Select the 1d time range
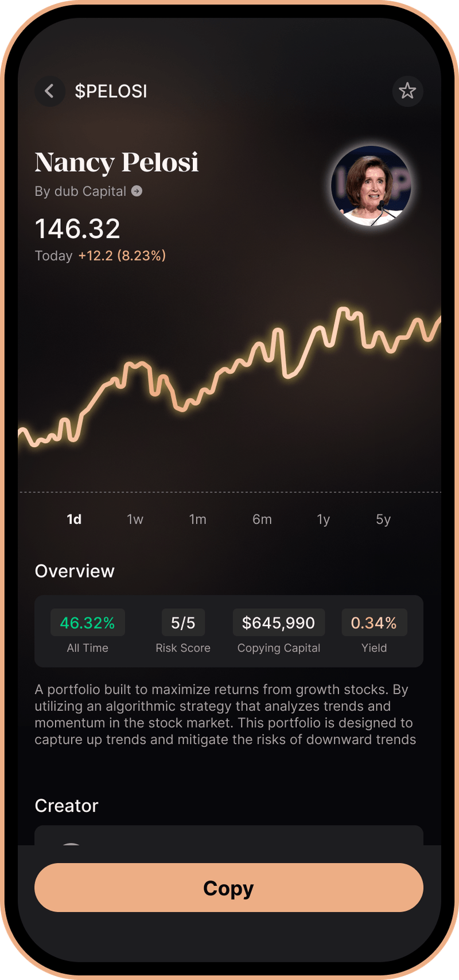The width and height of the screenshot is (459, 980). tap(74, 518)
